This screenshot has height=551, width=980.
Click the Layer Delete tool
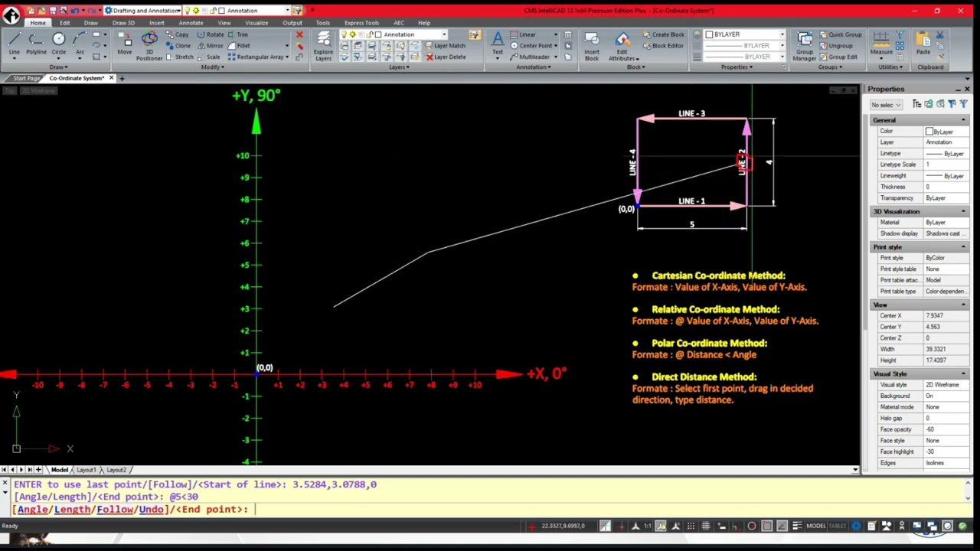[x=446, y=57]
